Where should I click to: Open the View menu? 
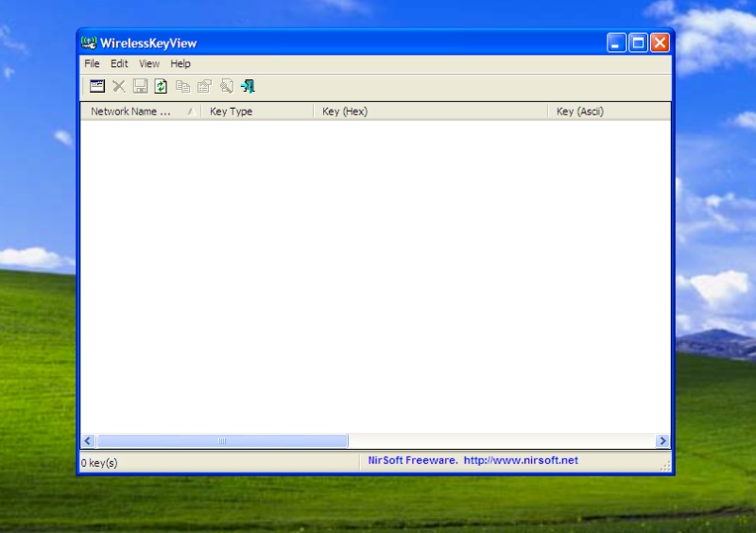tap(149, 63)
